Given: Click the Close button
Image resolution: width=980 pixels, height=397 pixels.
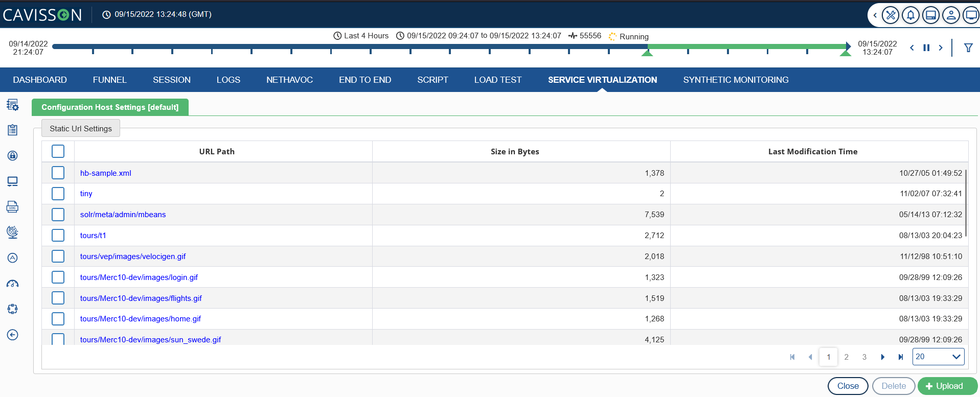Looking at the screenshot, I should pyautogui.click(x=848, y=386).
